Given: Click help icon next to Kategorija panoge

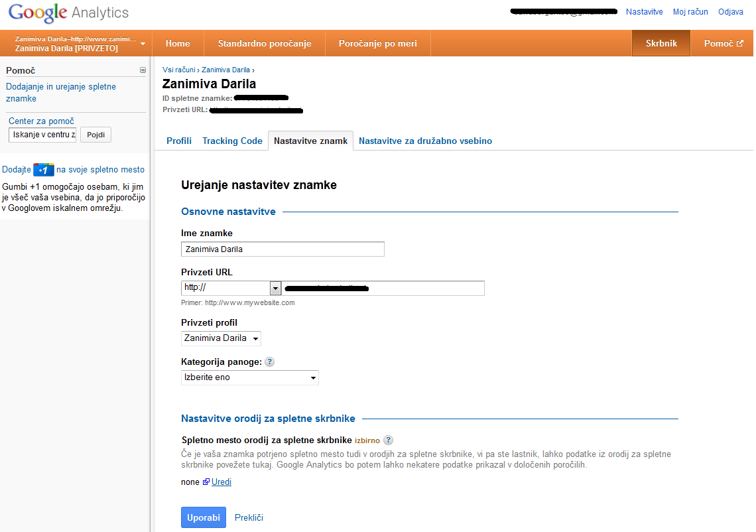Looking at the screenshot, I should tap(270, 362).
